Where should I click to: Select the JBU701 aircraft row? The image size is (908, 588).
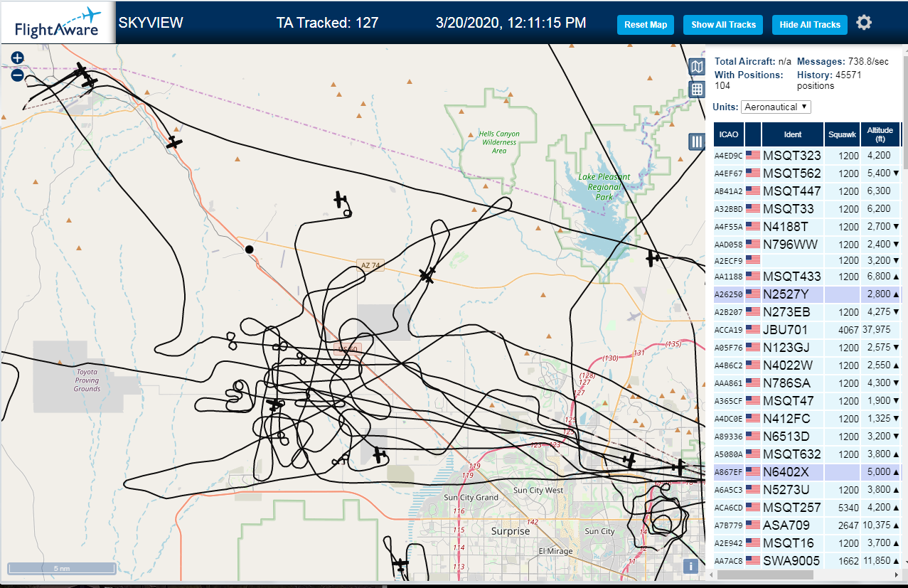808,330
